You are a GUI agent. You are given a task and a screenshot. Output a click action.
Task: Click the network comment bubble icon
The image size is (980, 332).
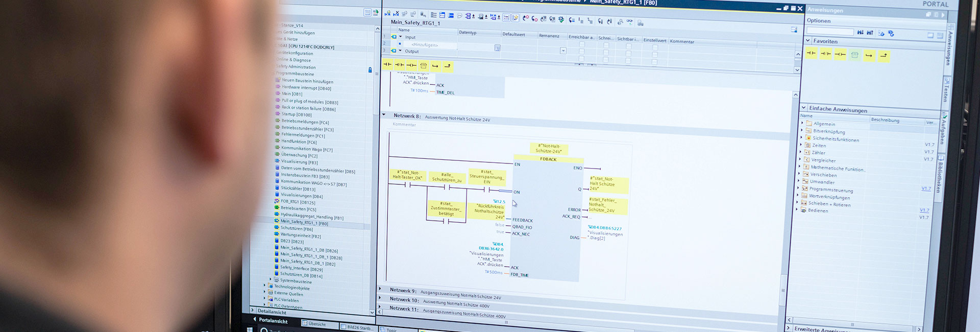pyautogui.click(x=459, y=16)
